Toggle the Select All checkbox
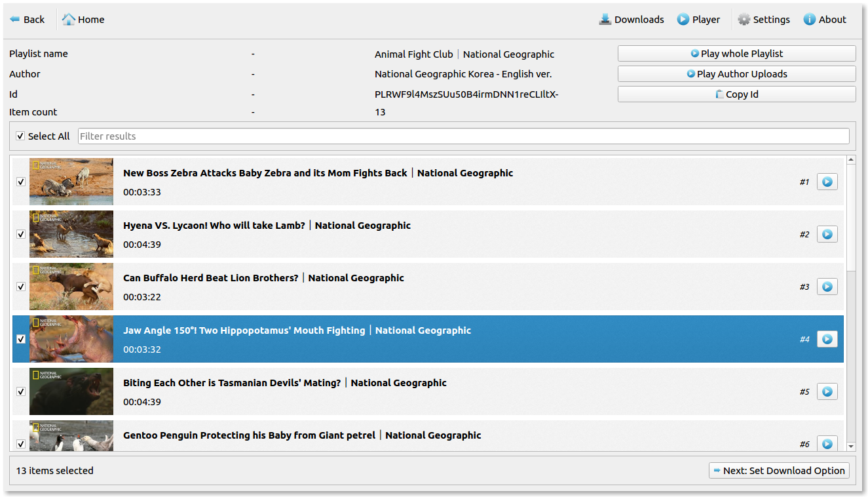868x497 pixels. (20, 136)
